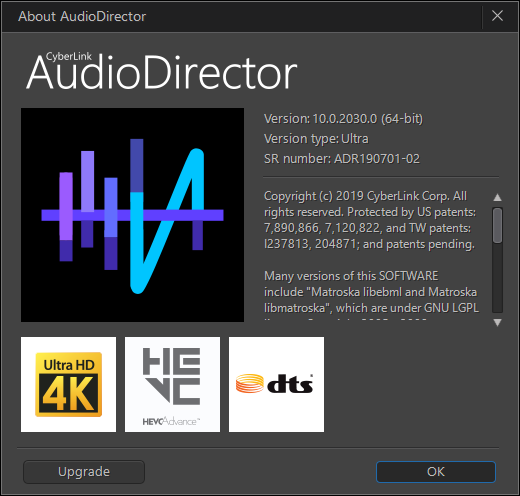Click the 'Many versions of this SOFTWARE' line
Image resolution: width=520 pixels, height=496 pixels.
coord(351,276)
